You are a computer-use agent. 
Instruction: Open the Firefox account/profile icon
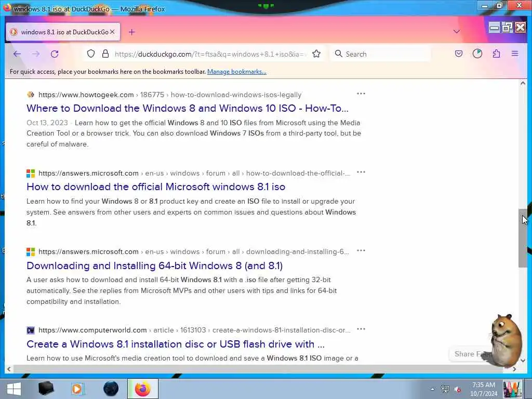tap(477, 54)
